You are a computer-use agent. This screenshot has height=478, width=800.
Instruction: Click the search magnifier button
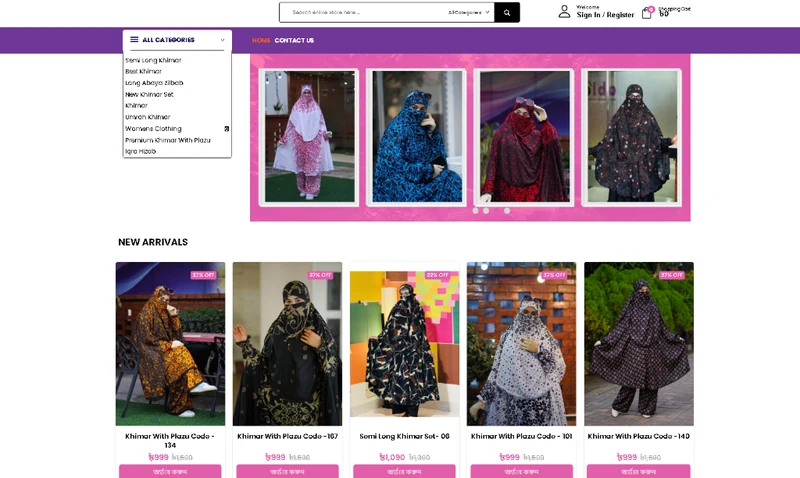507,12
